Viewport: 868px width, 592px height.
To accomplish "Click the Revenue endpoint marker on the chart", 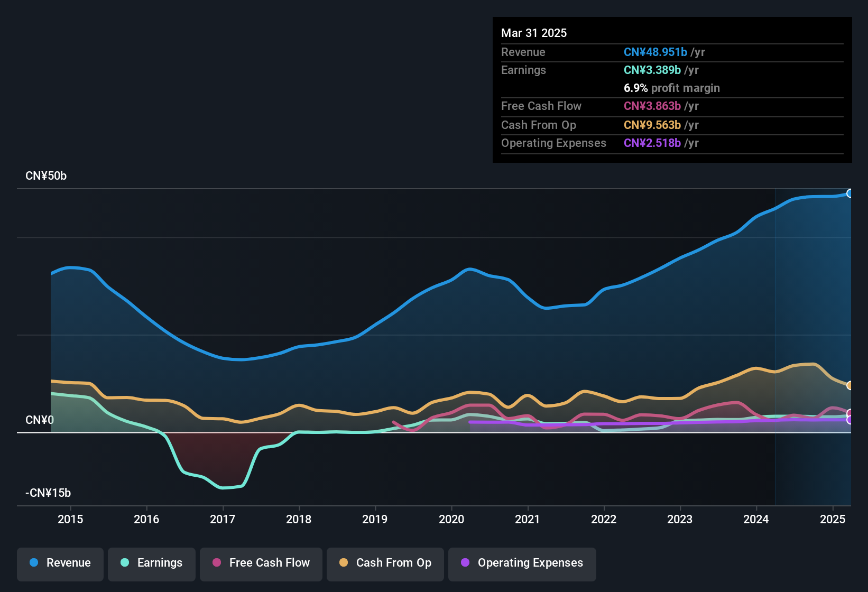I will tap(850, 193).
